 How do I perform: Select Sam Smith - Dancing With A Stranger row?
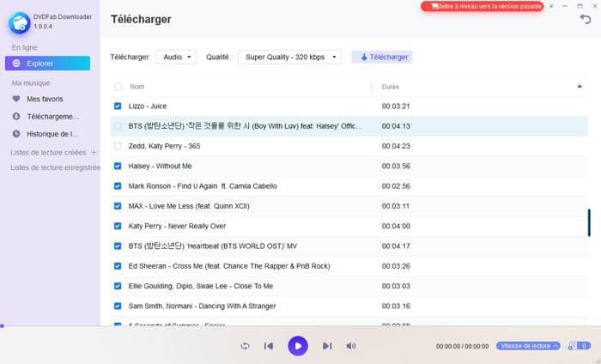(x=349, y=306)
